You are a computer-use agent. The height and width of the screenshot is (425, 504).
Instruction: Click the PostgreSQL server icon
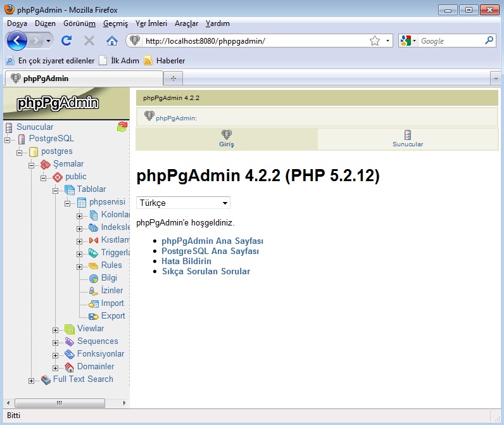[x=22, y=139]
